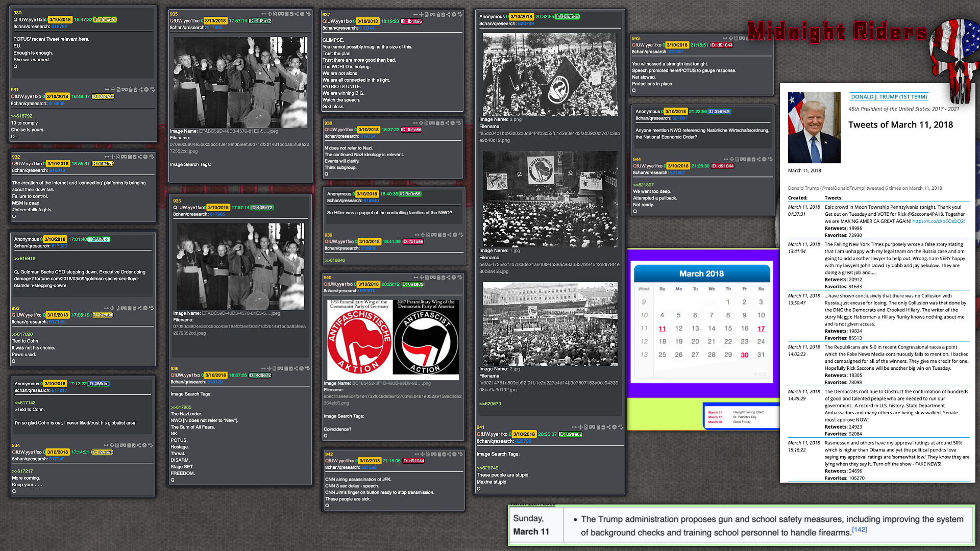Click the horizontal expand arrows on top post 935
The width and height of the screenshot is (980, 551).
(263, 14)
